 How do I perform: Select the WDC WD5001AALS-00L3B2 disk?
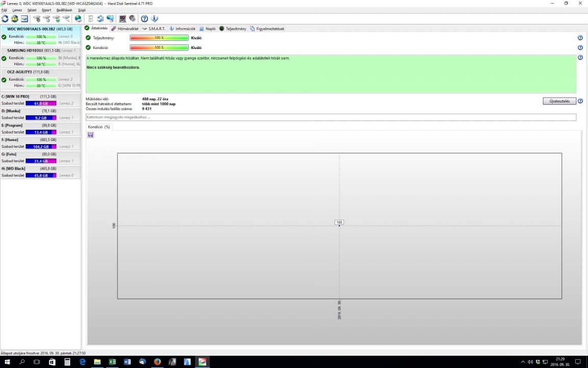click(40, 36)
